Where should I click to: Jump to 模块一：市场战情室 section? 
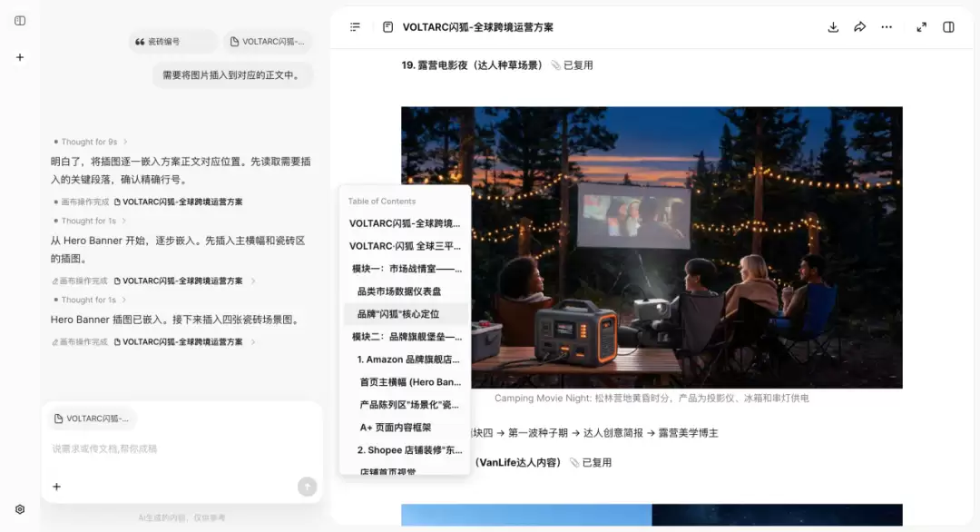click(x=407, y=268)
